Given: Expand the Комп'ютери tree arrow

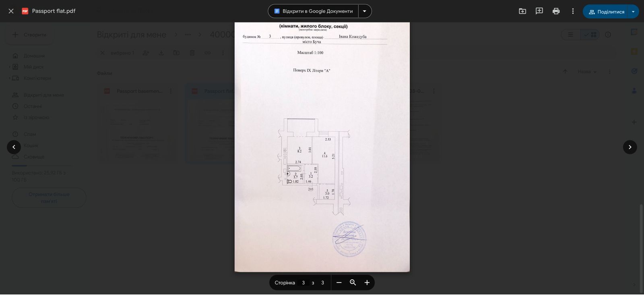Looking at the screenshot, I should [x=10, y=78].
